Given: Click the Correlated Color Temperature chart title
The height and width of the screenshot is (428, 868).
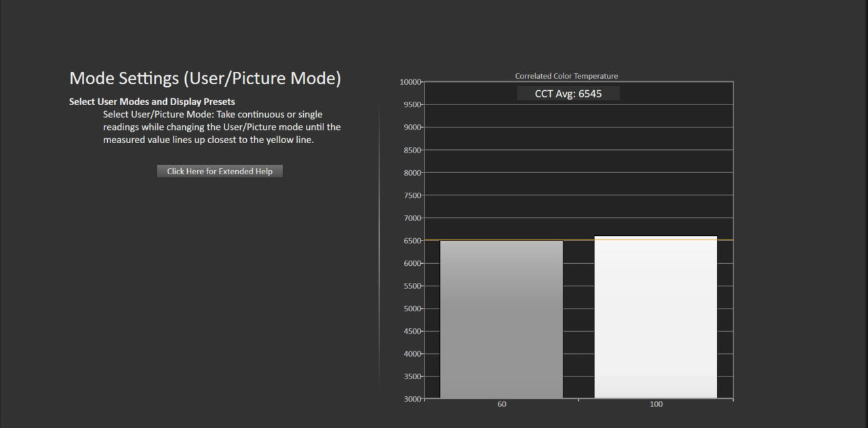Looking at the screenshot, I should (x=566, y=76).
